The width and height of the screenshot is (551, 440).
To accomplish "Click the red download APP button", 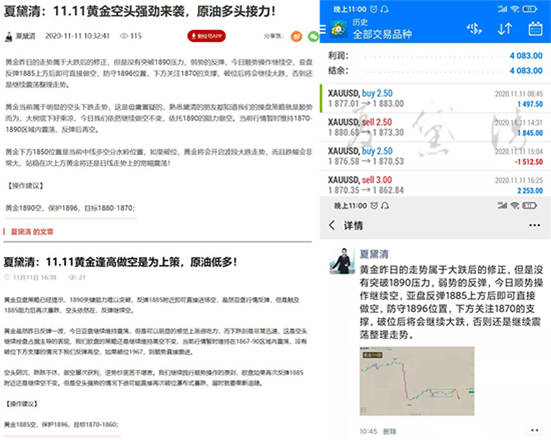I will pos(206,36).
